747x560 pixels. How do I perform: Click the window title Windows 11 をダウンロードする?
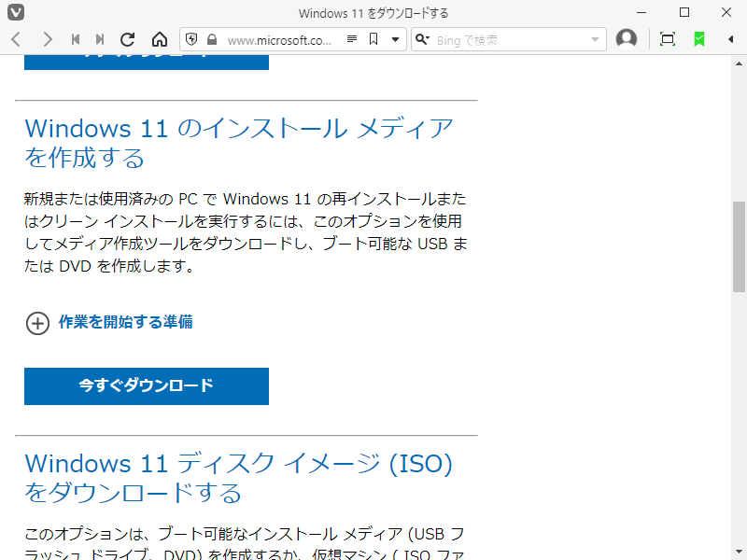pyautogui.click(x=373, y=13)
